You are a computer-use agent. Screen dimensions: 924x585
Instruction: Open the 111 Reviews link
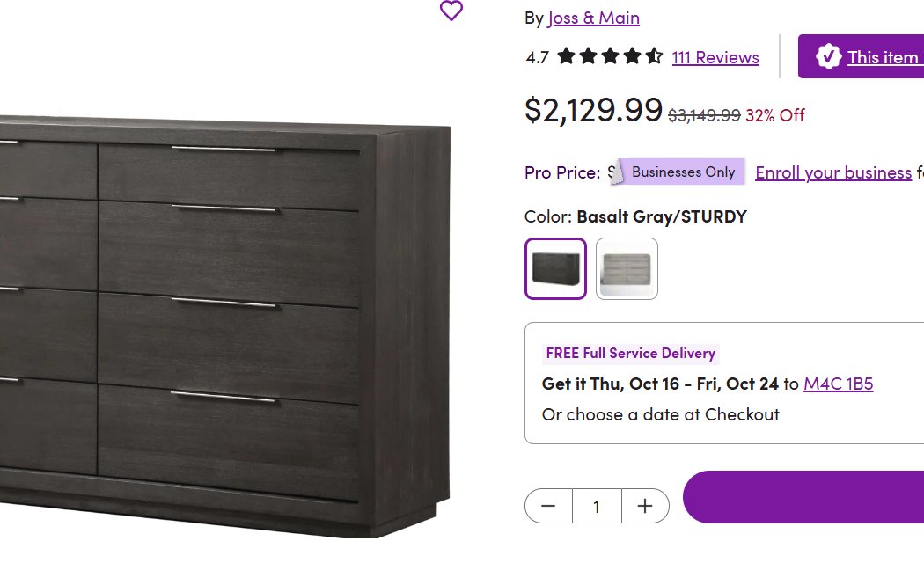tap(715, 57)
